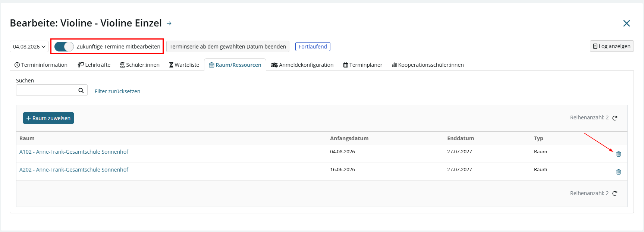Open the date dropdown 04.08.2026
This screenshot has width=644, height=232.
click(x=29, y=47)
